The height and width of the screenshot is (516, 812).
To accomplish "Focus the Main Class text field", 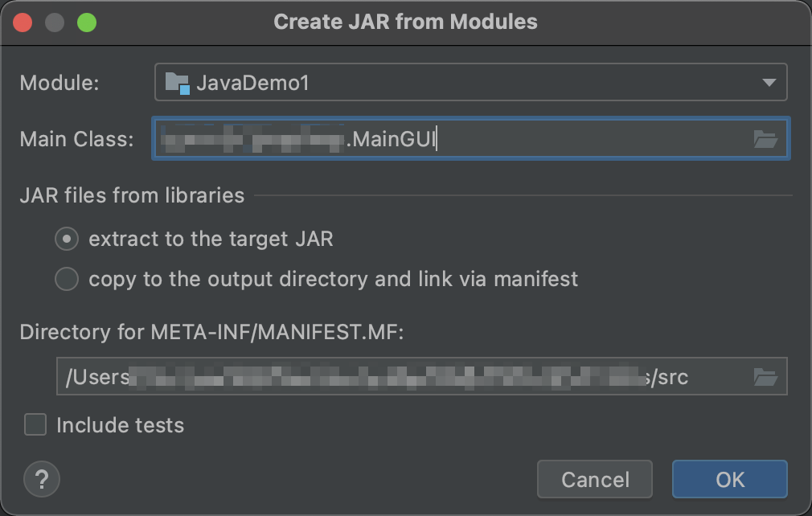I will 471,139.
